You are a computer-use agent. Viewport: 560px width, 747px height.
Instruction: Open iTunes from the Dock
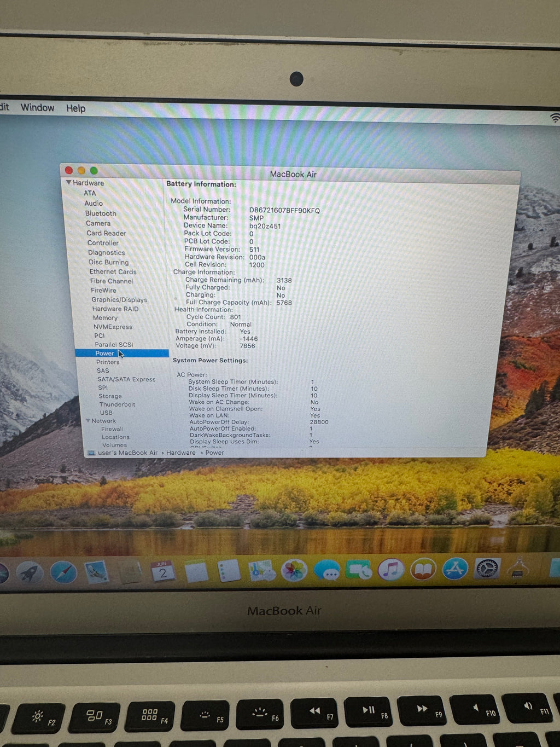pyautogui.click(x=391, y=570)
